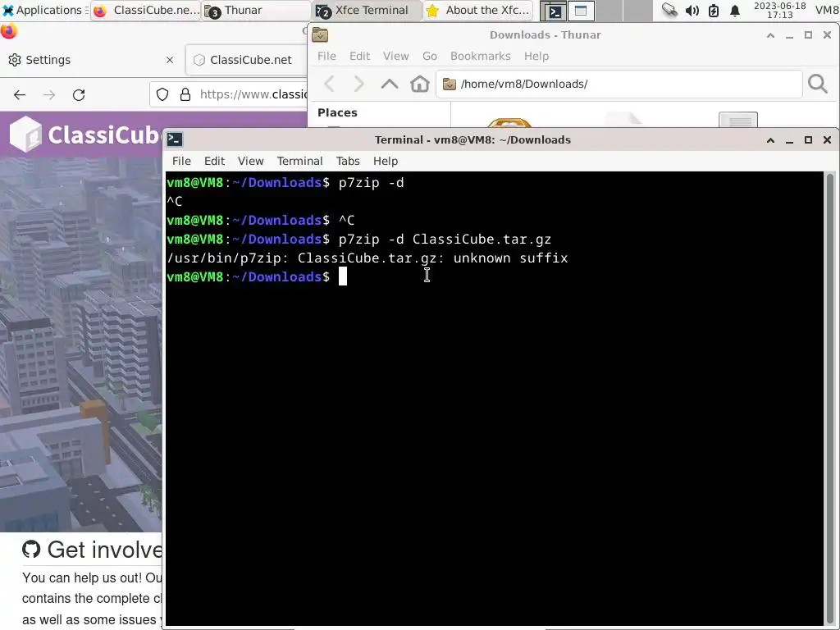Activate the Xfce Terminal taskbar button
The image size is (840, 630).
point(367,10)
